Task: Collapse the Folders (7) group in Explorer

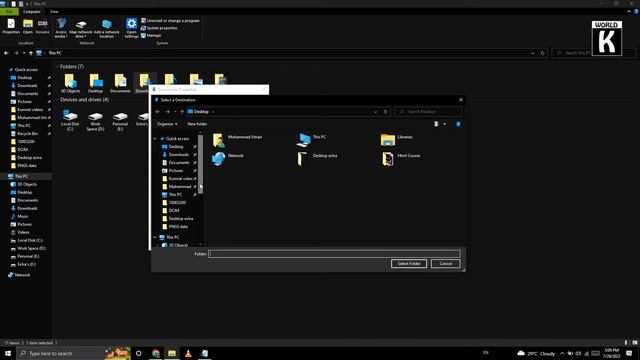Action: (x=57, y=67)
